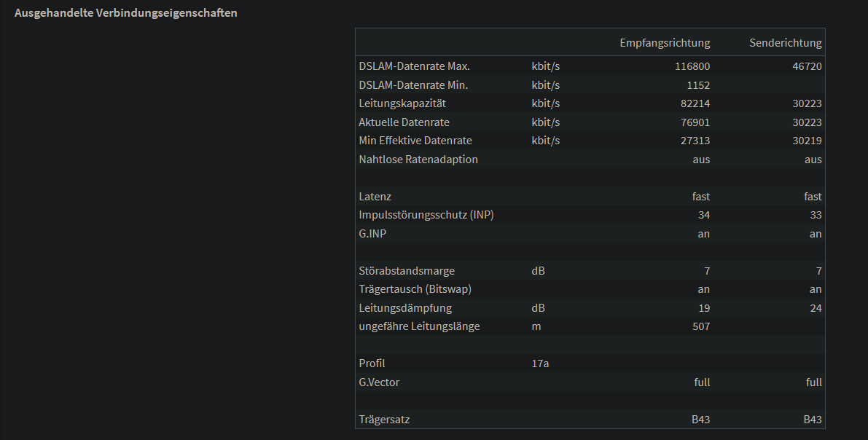Select the G.Vector row label

pyautogui.click(x=379, y=382)
